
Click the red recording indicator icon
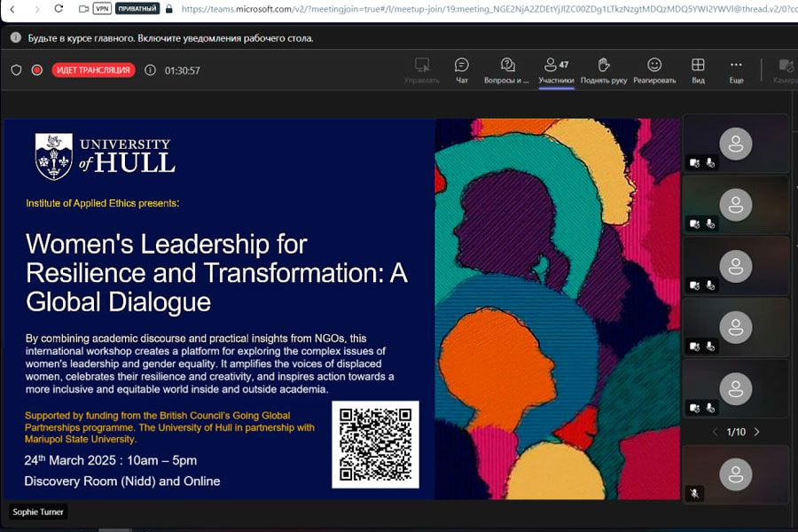36,70
